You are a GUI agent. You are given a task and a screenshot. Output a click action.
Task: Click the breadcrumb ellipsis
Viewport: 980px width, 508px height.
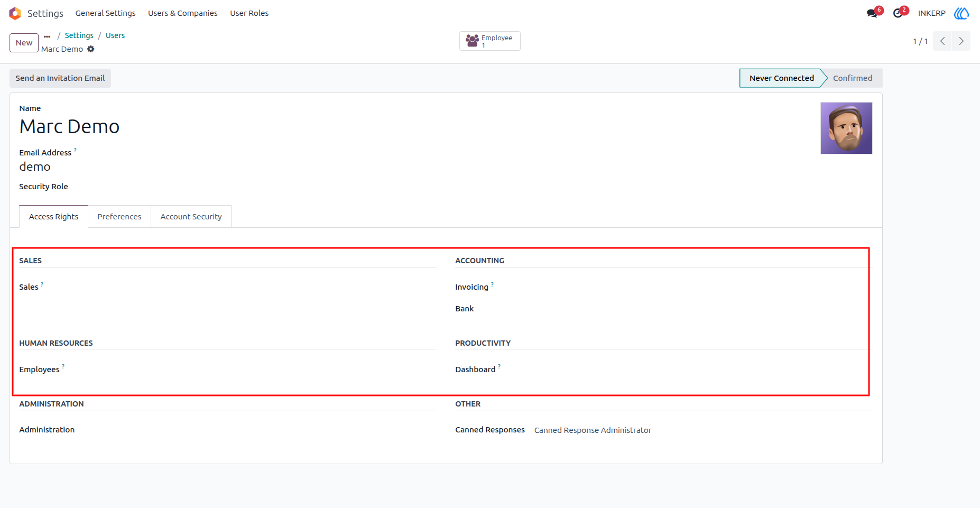[47, 36]
